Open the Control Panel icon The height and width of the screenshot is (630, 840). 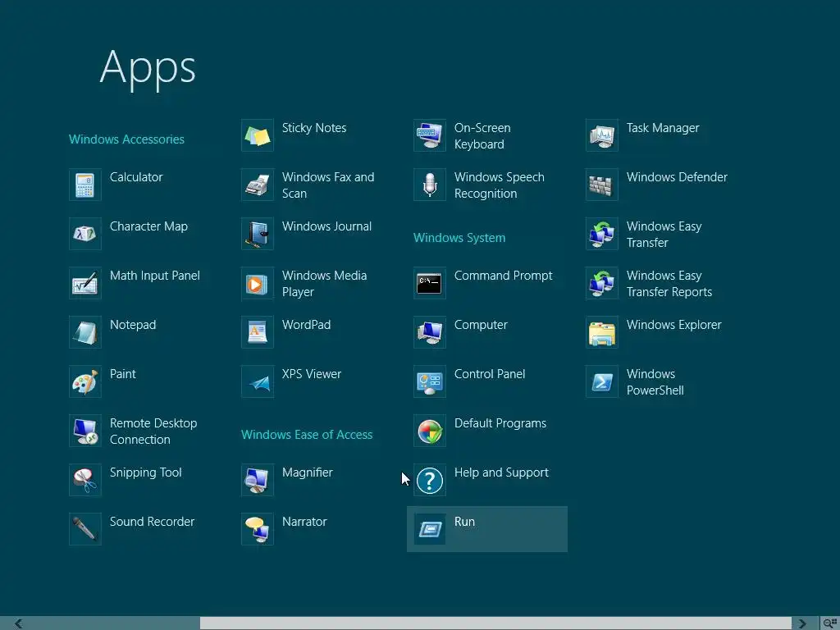(430, 382)
